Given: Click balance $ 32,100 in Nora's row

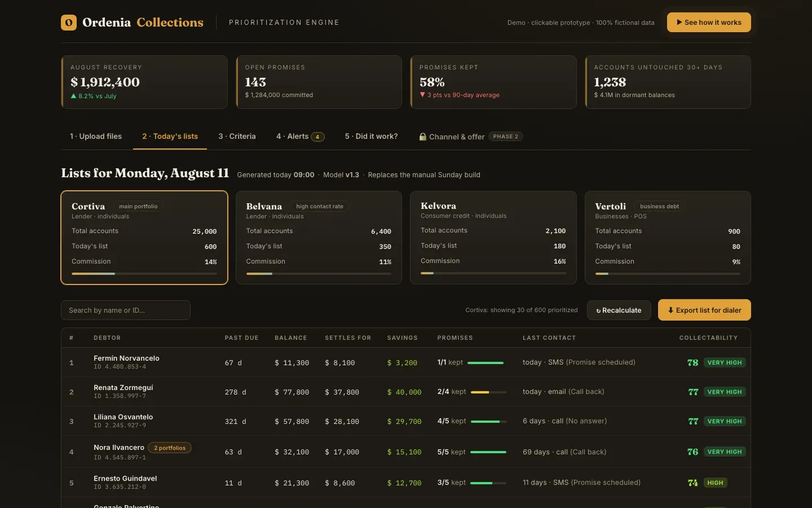Looking at the screenshot, I should pos(292,452).
